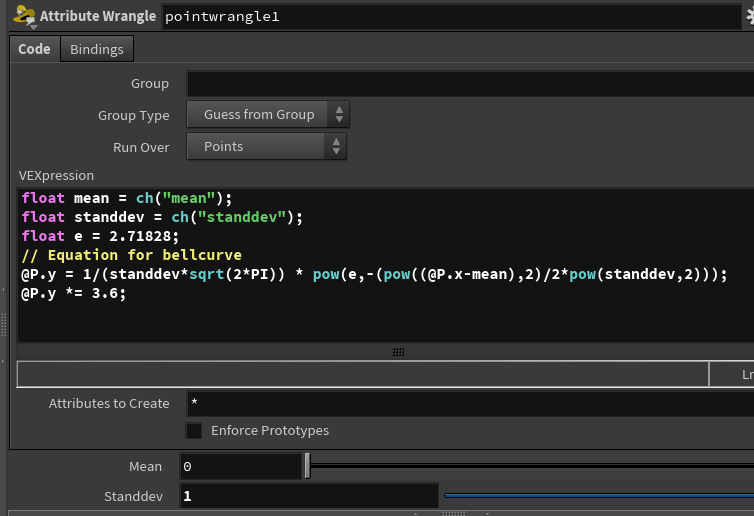The image size is (754, 516).
Task: Enable the Enforce Prototypes checkbox
Action: 194,431
